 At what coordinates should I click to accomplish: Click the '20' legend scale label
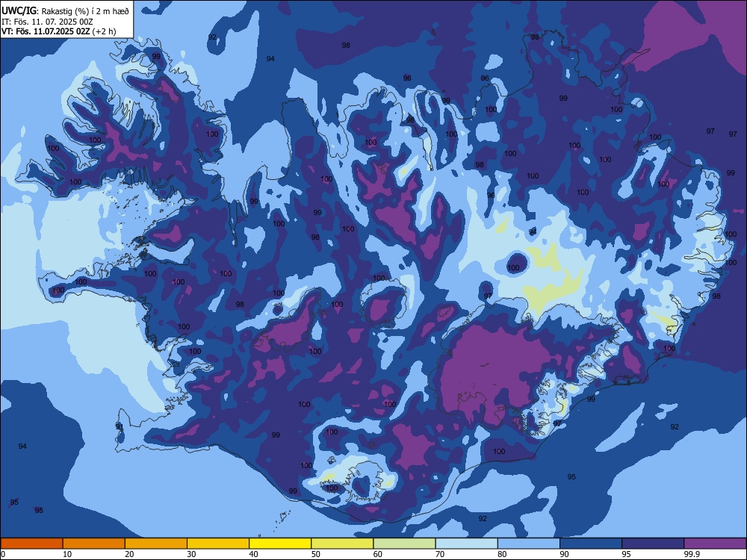129,554
